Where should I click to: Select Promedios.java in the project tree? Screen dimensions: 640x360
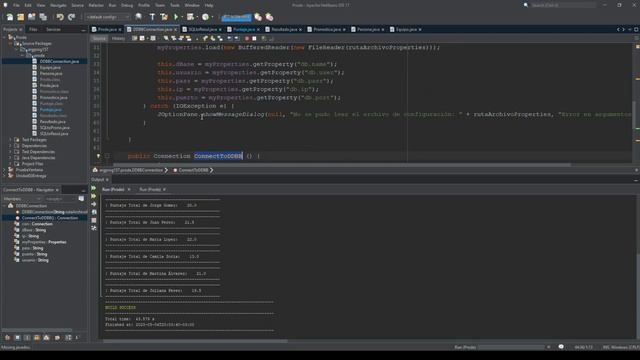coord(53,98)
